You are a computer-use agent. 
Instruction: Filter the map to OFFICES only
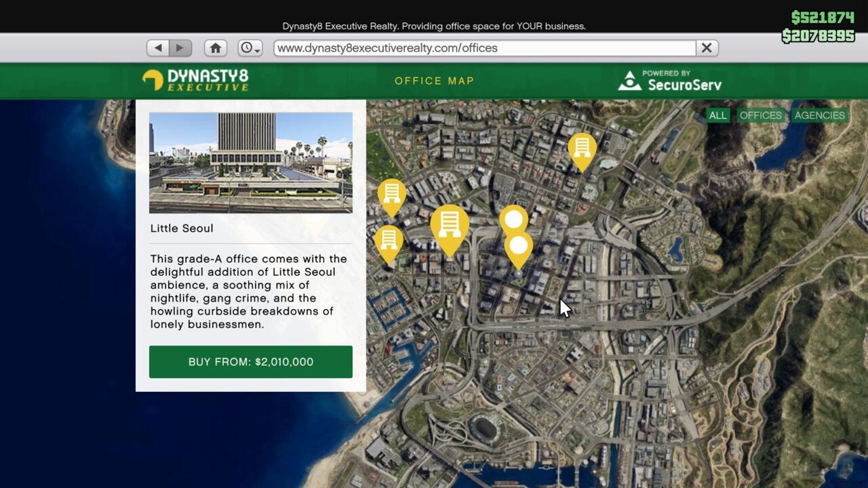coord(760,115)
